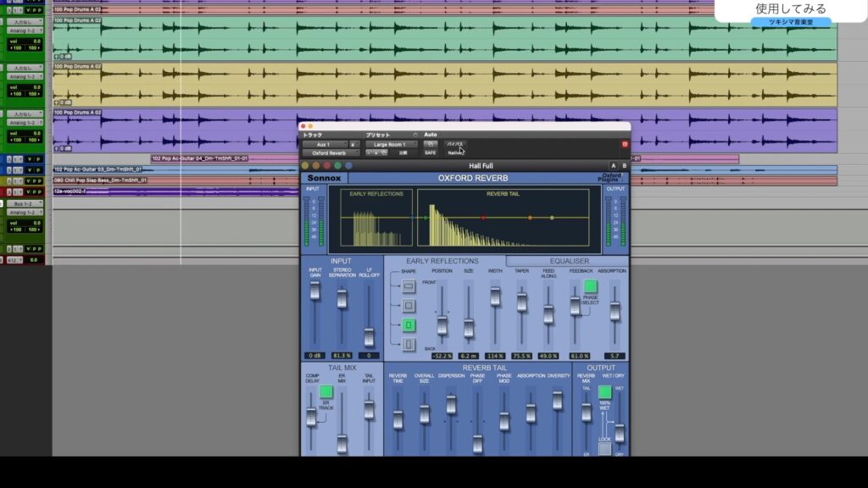868x488 pixels.
Task: Toggle the Lock button in Output
Action: 604,448
